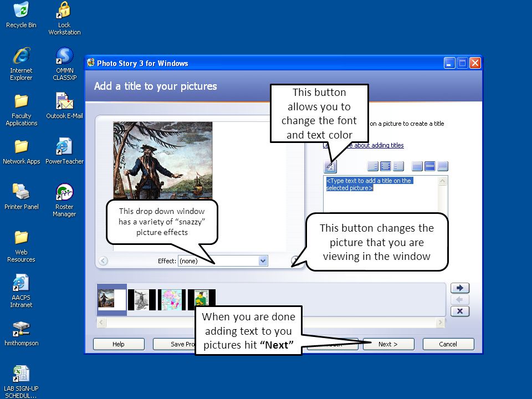Minimize the Photo Story 3 window
This screenshot has height=399, width=532.
point(449,63)
